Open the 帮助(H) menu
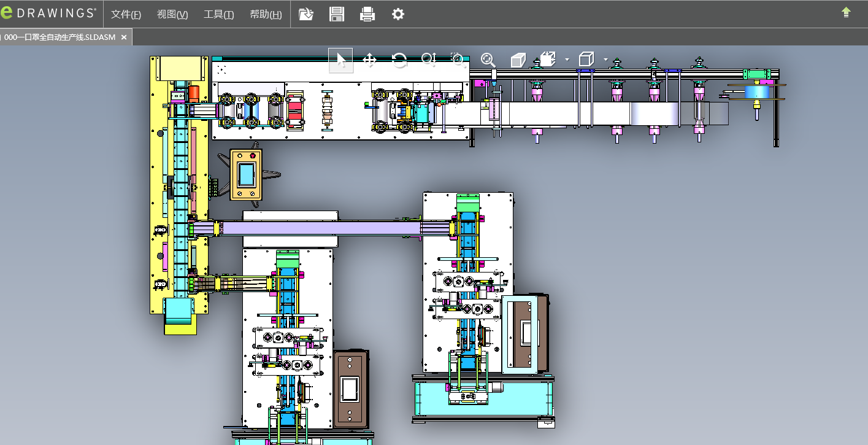 (x=266, y=14)
